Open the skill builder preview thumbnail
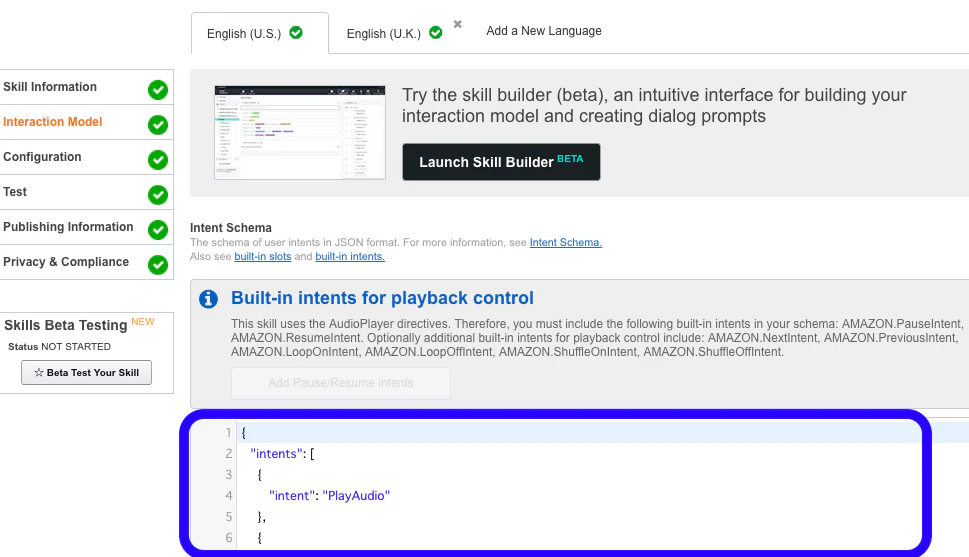This screenshot has width=969, height=557. 300,133
